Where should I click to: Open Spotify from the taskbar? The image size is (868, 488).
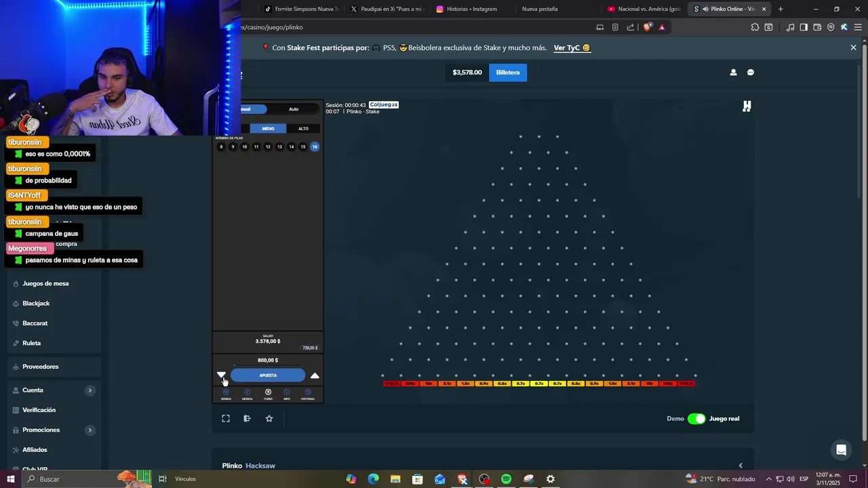pyautogui.click(x=506, y=479)
